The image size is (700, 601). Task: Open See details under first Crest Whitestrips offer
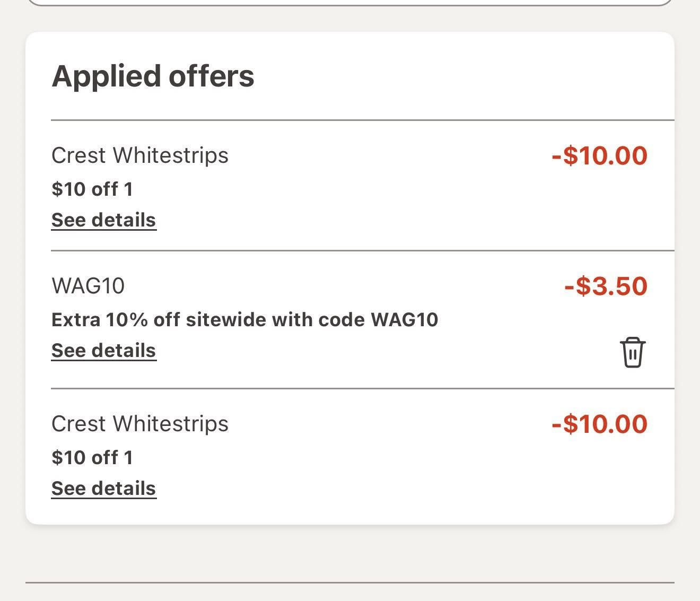[x=104, y=220]
